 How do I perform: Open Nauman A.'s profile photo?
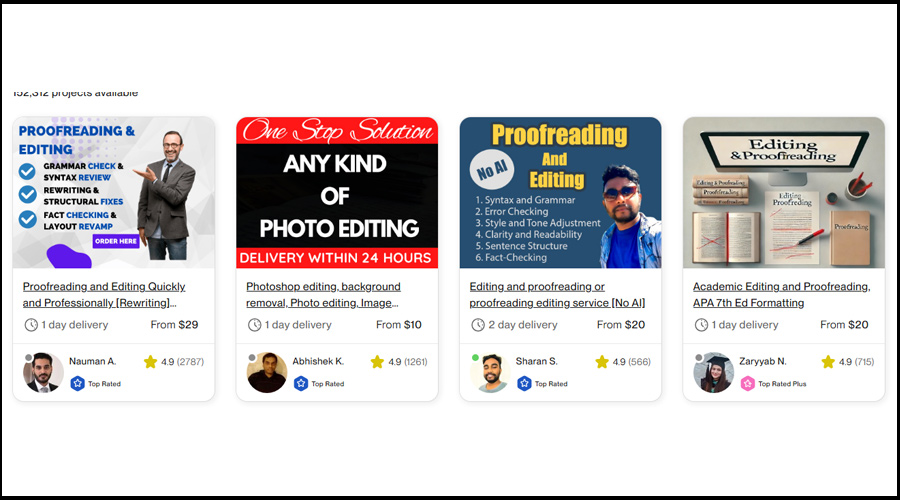tap(43, 373)
